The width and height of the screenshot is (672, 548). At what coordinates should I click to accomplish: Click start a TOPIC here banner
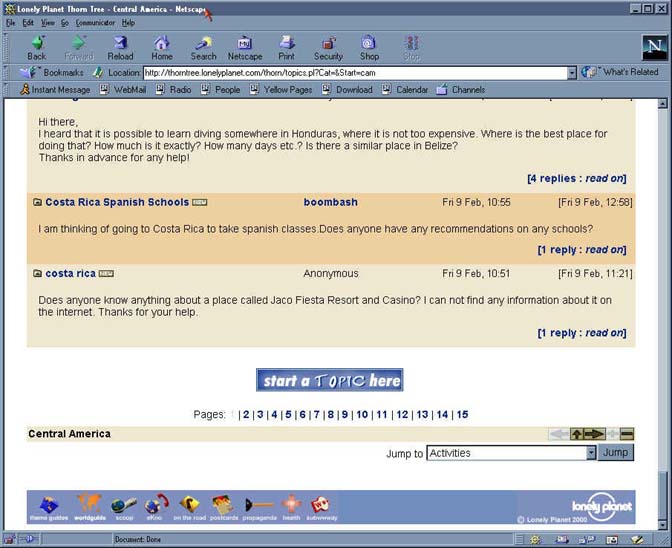click(329, 380)
